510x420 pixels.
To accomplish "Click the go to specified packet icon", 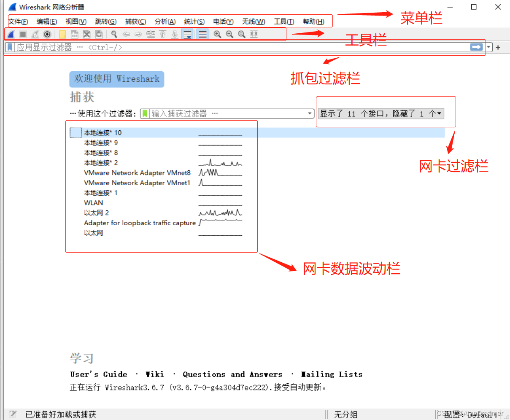I will [x=151, y=34].
